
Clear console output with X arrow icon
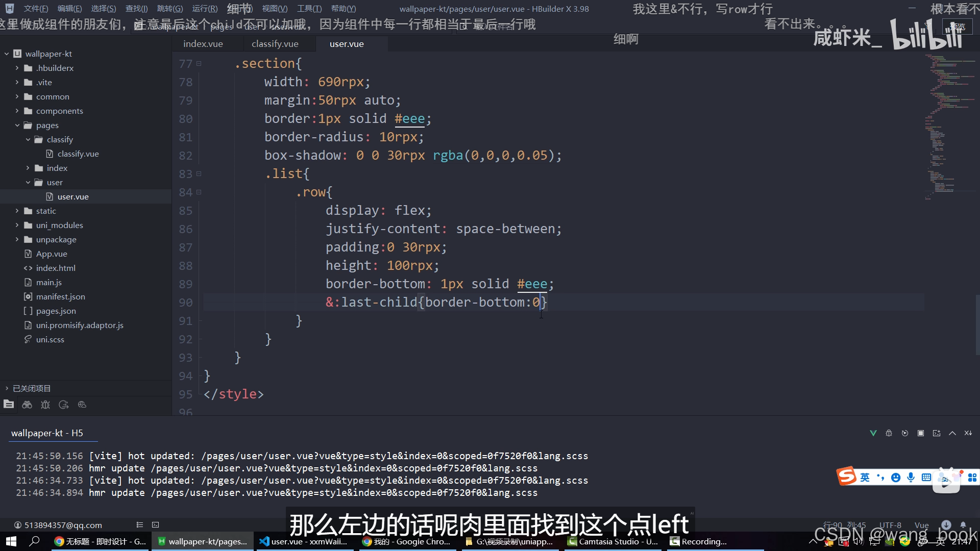point(968,433)
